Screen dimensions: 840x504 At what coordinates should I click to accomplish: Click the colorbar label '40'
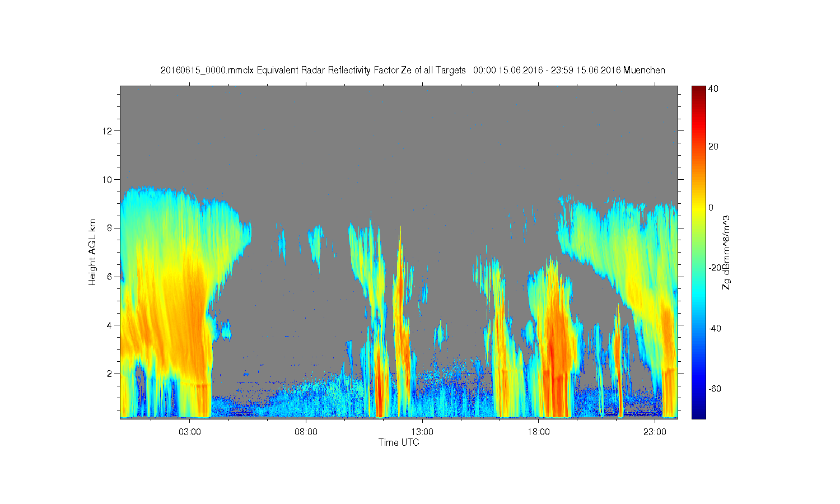[713, 89]
